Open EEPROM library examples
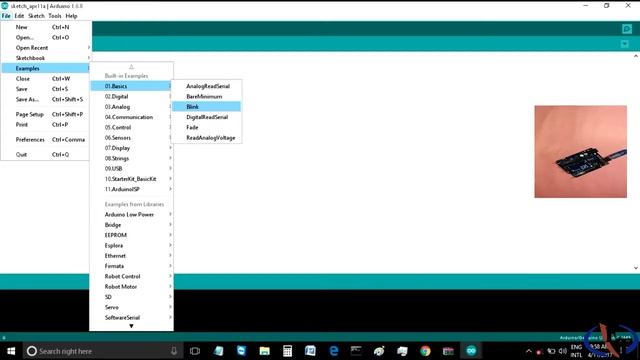The height and width of the screenshot is (360, 640). 131,235
